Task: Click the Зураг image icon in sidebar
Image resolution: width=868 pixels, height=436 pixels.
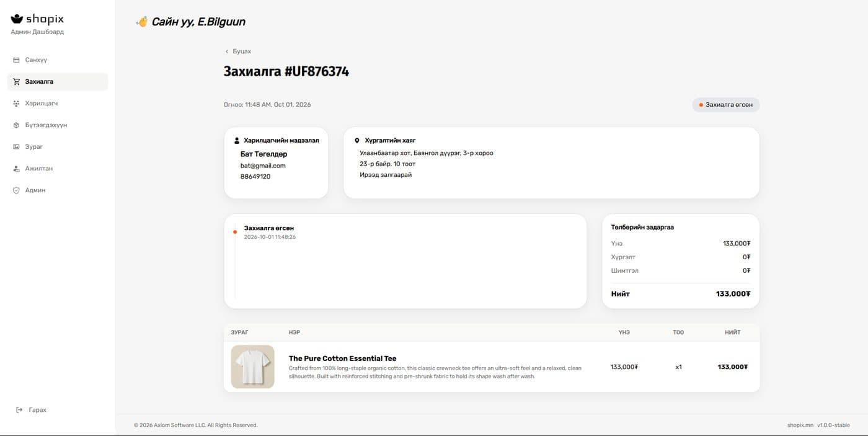Action: pyautogui.click(x=16, y=147)
